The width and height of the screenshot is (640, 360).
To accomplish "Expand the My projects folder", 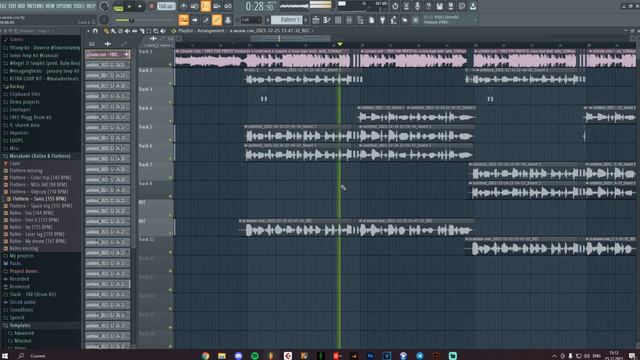I will tap(22, 256).
